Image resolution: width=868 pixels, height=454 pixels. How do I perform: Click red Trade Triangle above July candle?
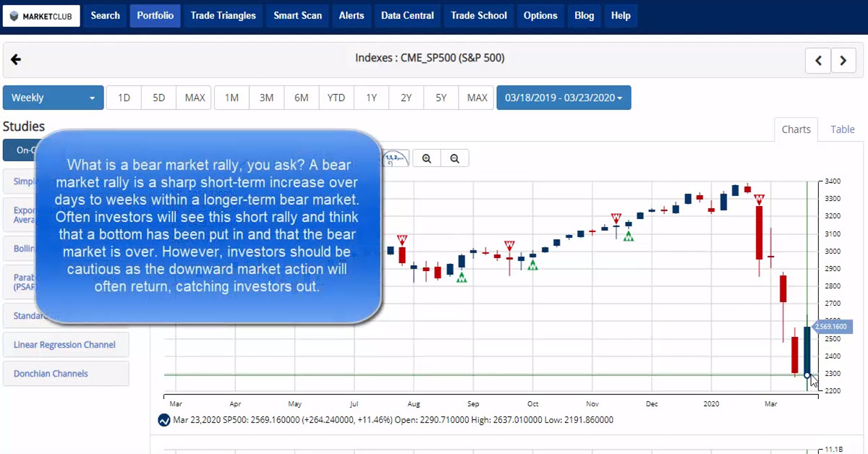[x=401, y=239]
